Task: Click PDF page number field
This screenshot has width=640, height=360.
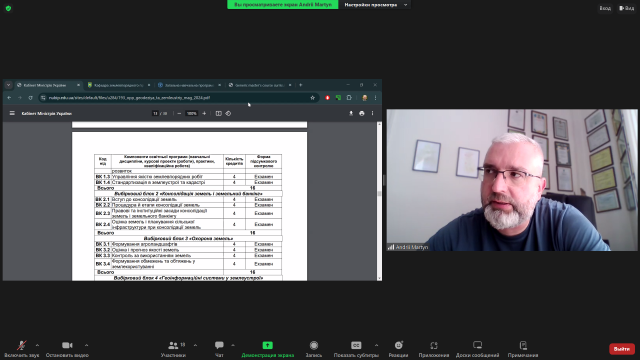Action: point(155,113)
